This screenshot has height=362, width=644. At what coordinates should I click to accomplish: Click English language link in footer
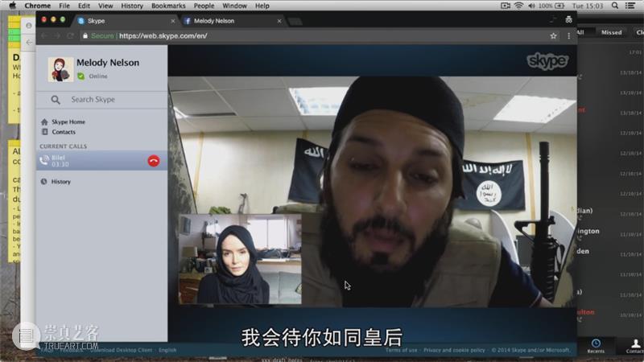pyautogui.click(x=167, y=350)
